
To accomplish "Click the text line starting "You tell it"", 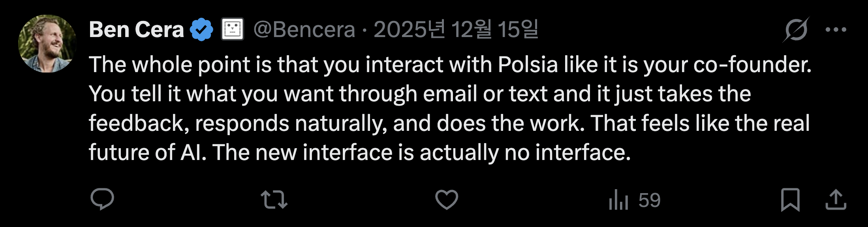I will (x=419, y=94).
